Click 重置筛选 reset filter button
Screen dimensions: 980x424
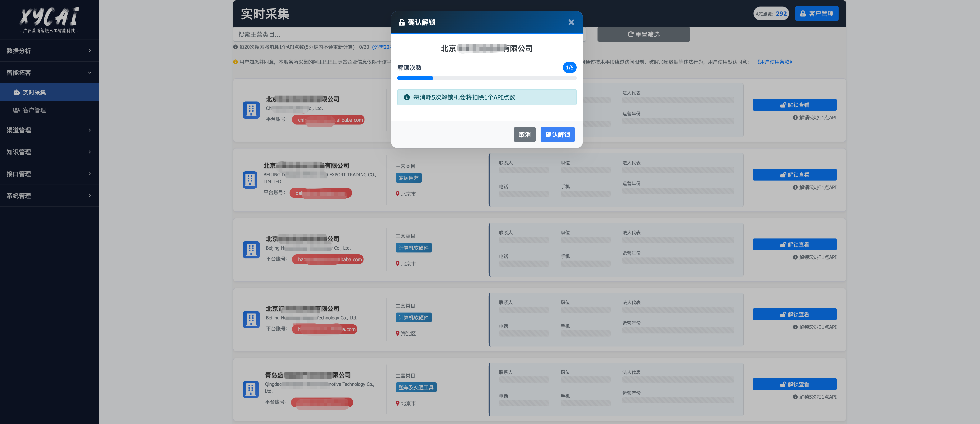click(x=643, y=34)
